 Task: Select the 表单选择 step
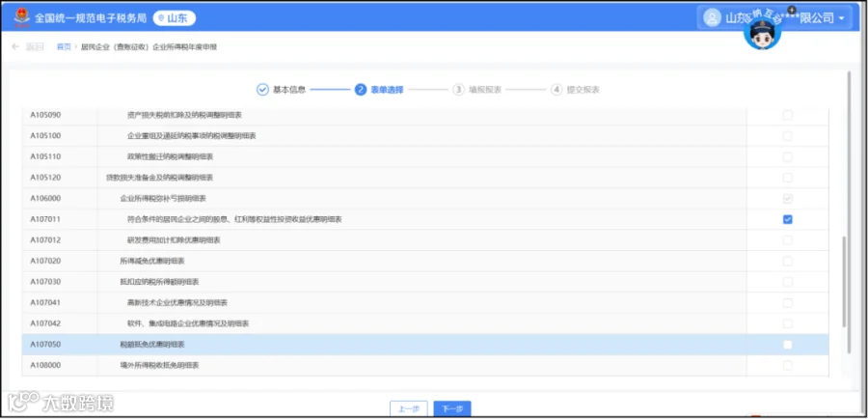(x=387, y=90)
